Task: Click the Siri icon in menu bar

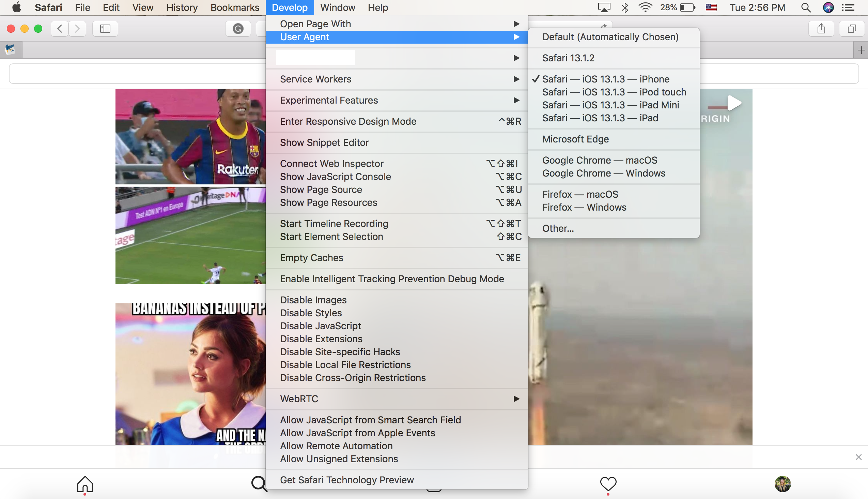Action: coord(828,7)
